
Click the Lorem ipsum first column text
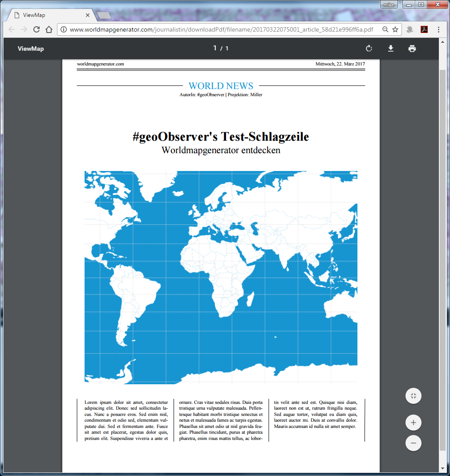[x=126, y=420]
